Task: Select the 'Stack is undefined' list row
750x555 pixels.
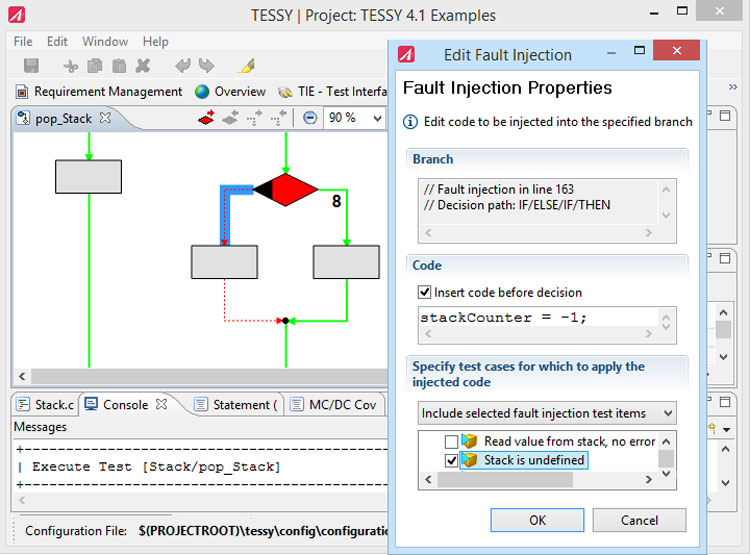Action: 524,460
